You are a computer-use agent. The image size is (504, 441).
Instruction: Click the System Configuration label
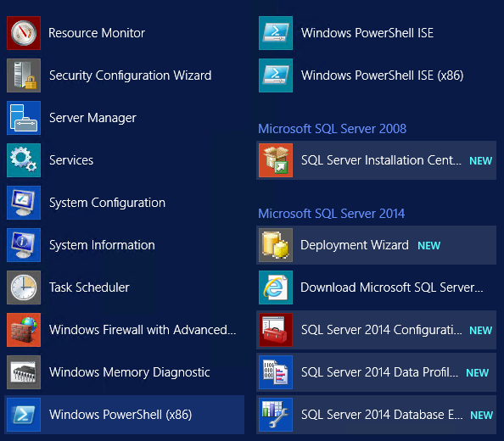pyautogui.click(x=107, y=203)
